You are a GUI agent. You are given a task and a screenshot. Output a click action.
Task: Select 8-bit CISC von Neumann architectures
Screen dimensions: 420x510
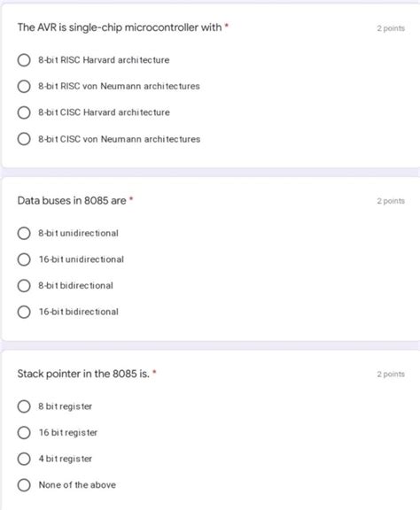(24, 139)
